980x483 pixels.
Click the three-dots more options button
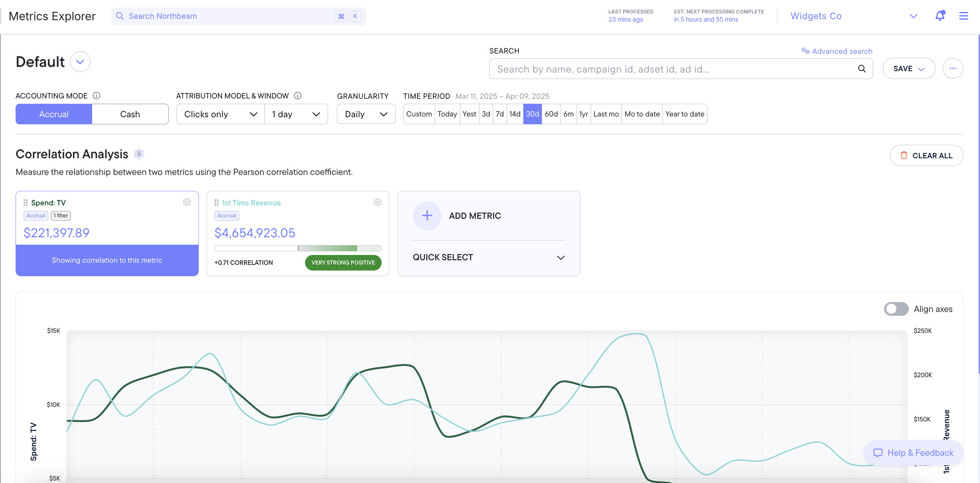coord(953,68)
